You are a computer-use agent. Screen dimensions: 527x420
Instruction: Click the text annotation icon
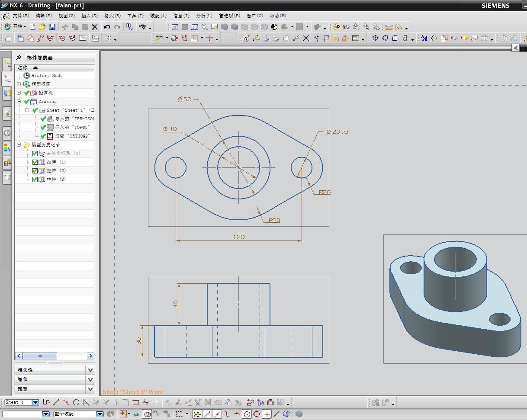pos(246,38)
